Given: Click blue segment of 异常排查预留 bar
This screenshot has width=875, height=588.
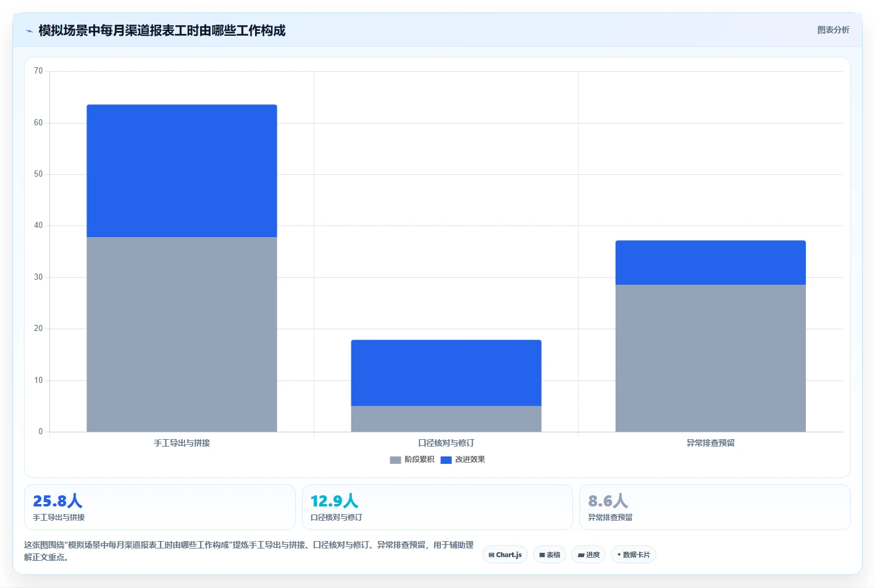Looking at the screenshot, I should tap(710, 262).
